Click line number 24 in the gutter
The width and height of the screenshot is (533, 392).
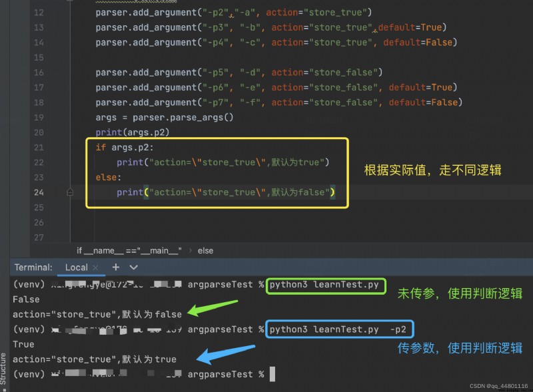coord(39,192)
